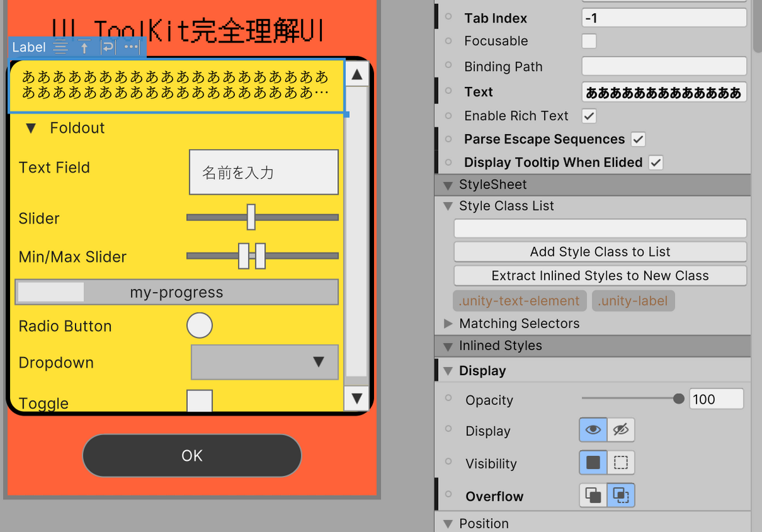Click the binding dot beside Parse Escape Sequences
This screenshot has height=532, width=762.
pyautogui.click(x=449, y=139)
